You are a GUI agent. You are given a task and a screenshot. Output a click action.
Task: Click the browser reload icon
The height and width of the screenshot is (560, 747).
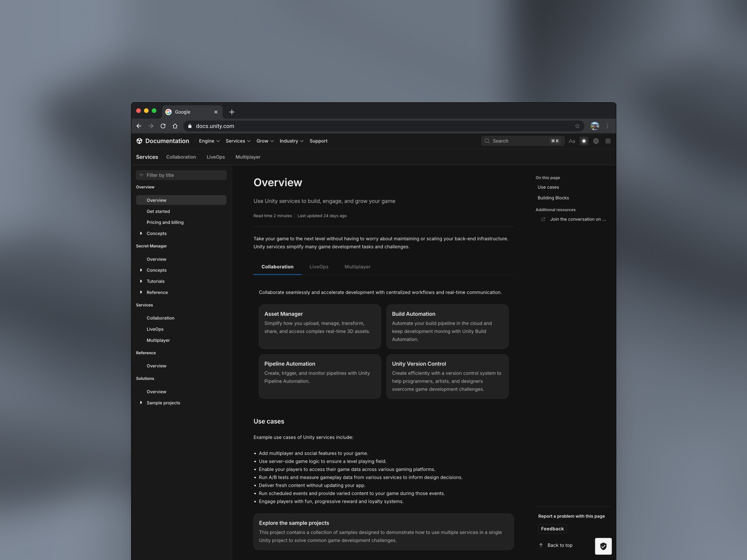point(163,126)
